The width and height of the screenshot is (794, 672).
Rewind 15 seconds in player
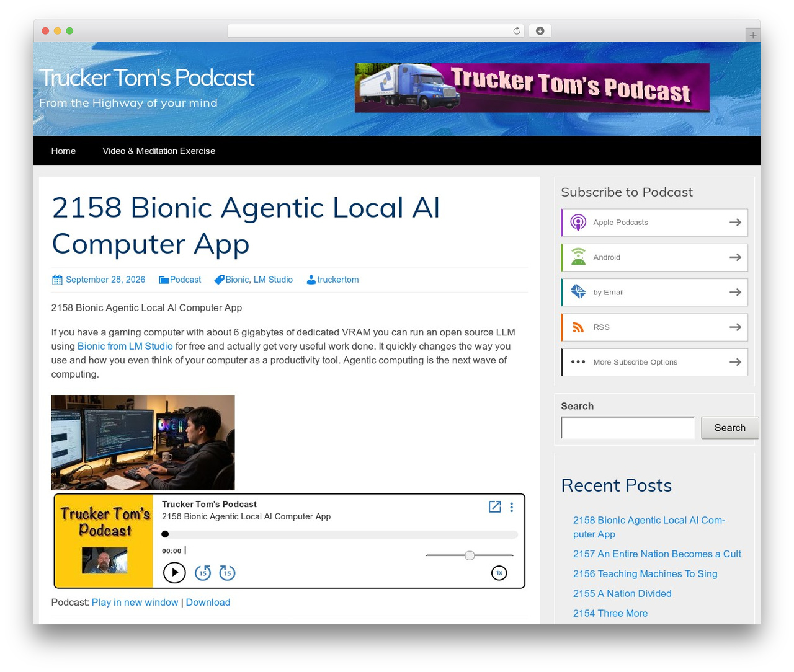(203, 573)
